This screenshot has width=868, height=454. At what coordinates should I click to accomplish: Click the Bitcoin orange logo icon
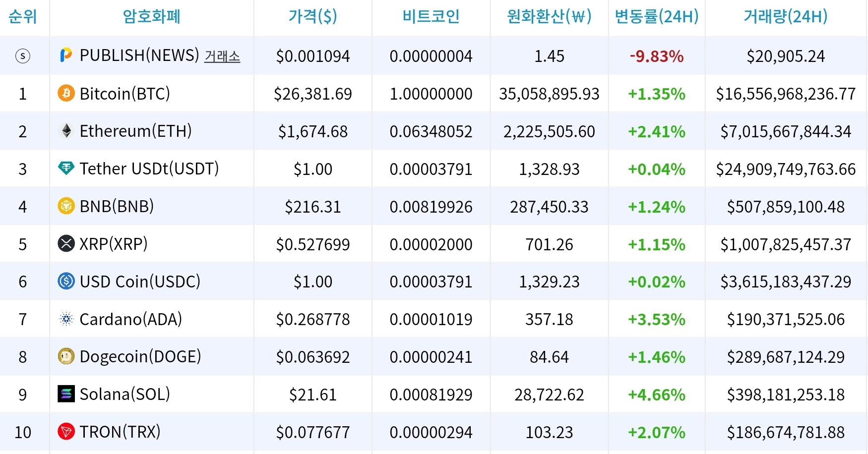coord(66,93)
